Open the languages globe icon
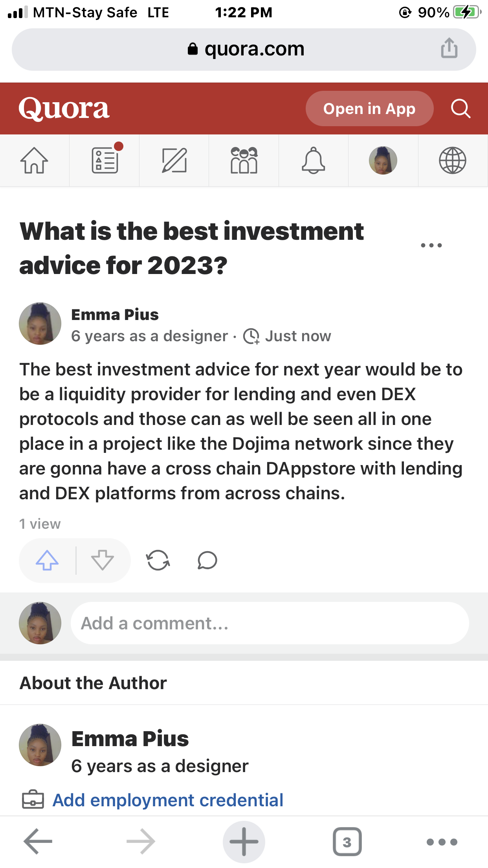Screen dimensions: 488x868 pyautogui.click(x=453, y=160)
